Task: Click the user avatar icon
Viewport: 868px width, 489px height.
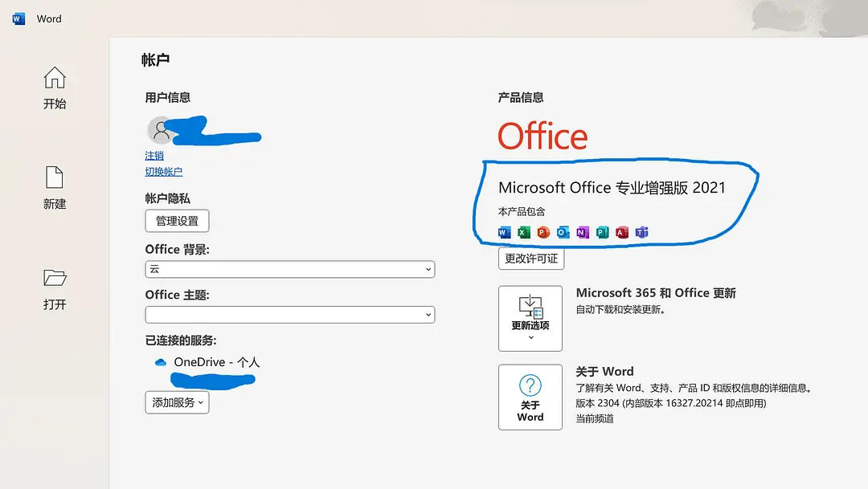Action: click(x=161, y=130)
